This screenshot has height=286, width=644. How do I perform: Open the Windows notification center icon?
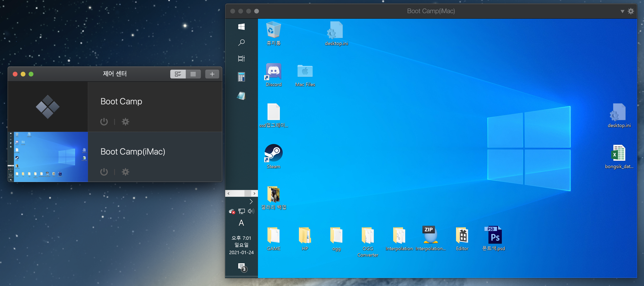click(x=242, y=267)
